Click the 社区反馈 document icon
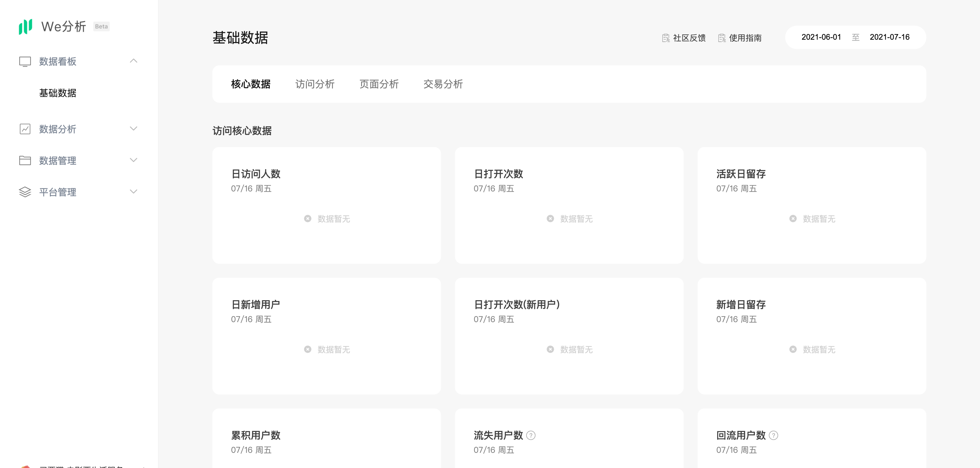The image size is (980, 468). click(666, 38)
